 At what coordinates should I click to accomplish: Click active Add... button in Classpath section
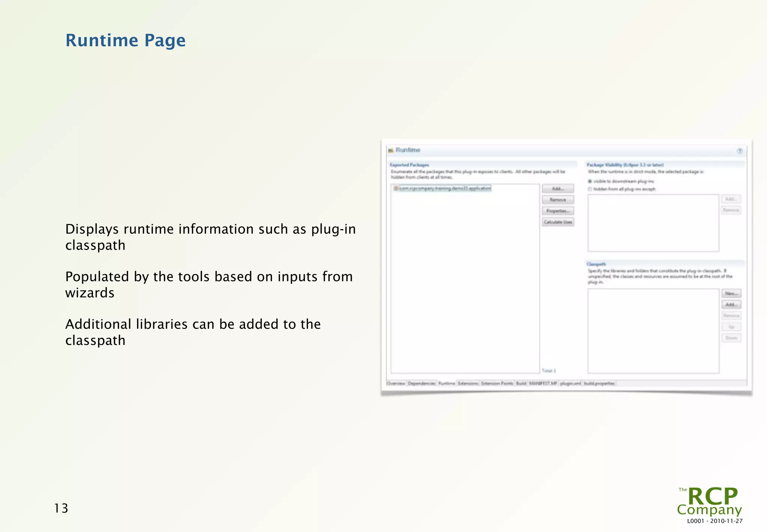(731, 305)
